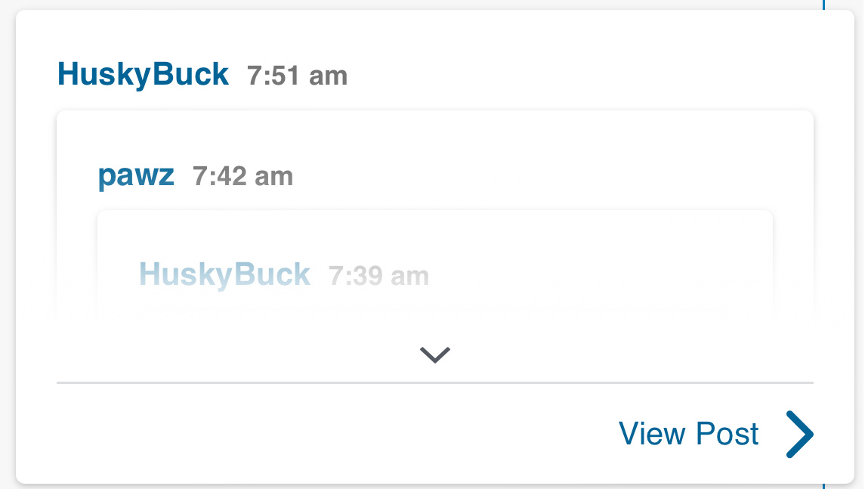Click the blank space right of 7:42 am

point(529,177)
